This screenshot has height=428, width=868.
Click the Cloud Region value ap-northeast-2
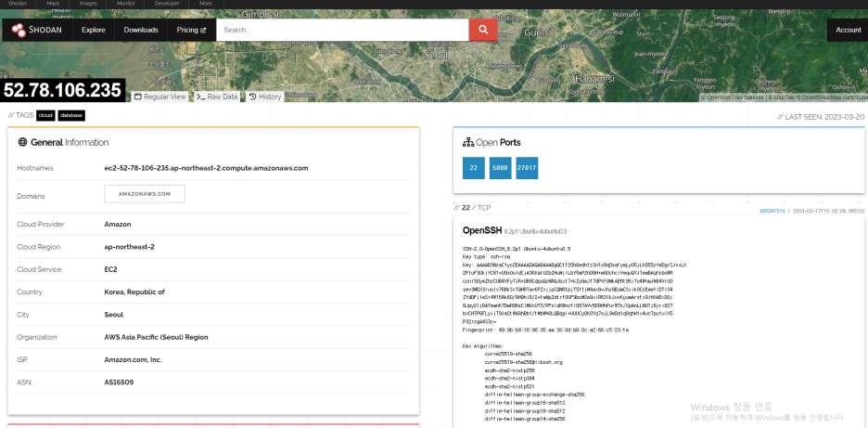[x=129, y=247]
